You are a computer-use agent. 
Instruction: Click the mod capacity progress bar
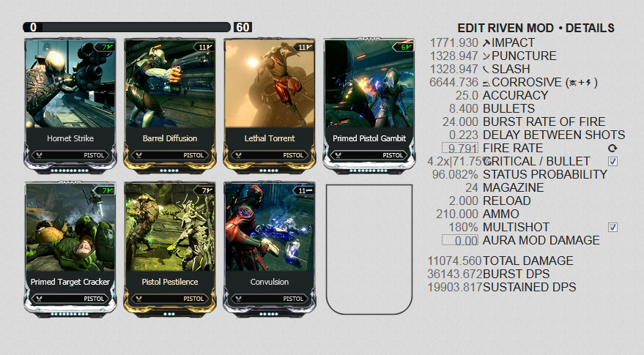(127, 27)
